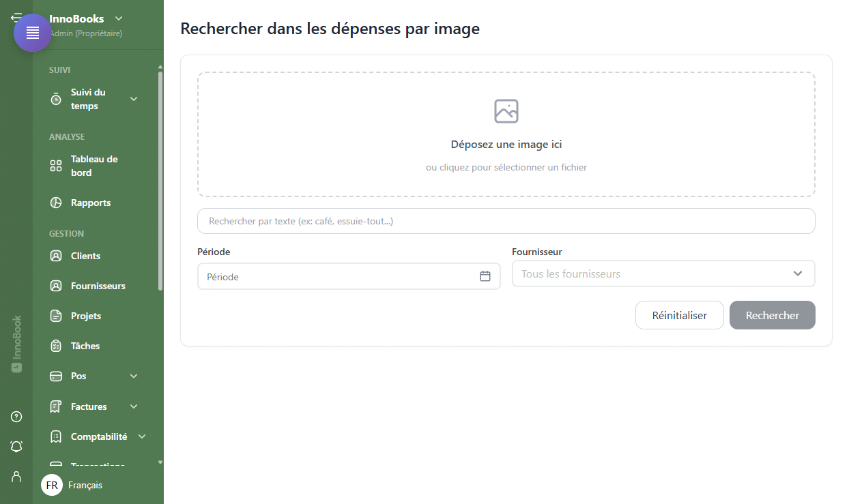Click the Fournisseurs person icon
The height and width of the screenshot is (504, 849).
point(56,286)
